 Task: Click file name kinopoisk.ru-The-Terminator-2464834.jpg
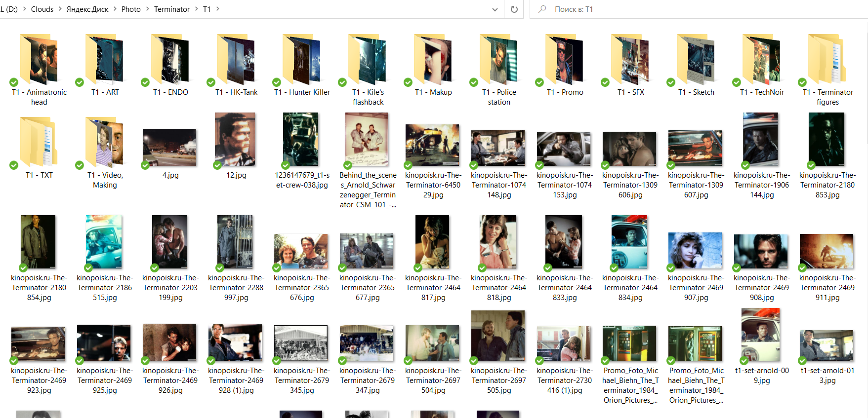click(x=630, y=288)
